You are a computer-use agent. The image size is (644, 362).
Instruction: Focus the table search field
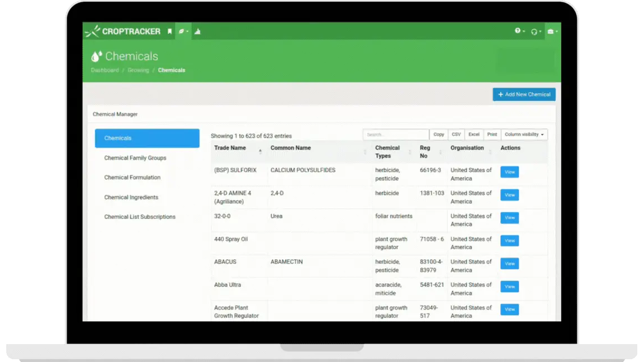(x=396, y=135)
